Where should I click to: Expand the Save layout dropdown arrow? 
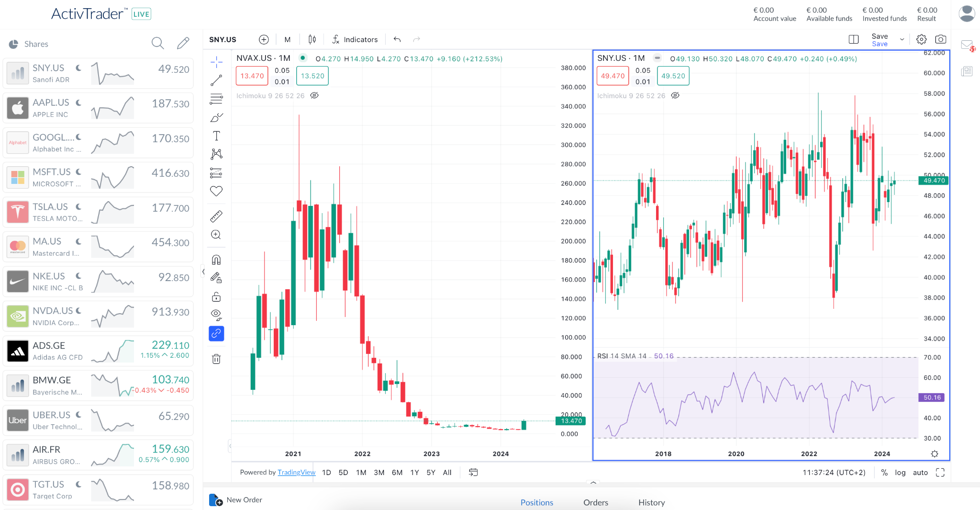tap(902, 39)
